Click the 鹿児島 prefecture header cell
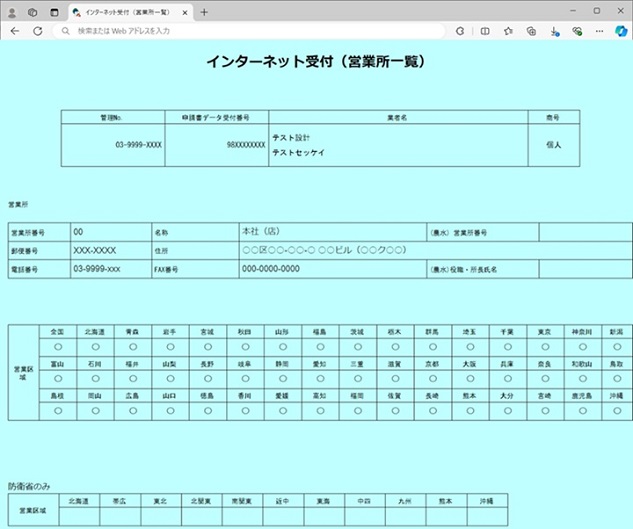 (583, 396)
